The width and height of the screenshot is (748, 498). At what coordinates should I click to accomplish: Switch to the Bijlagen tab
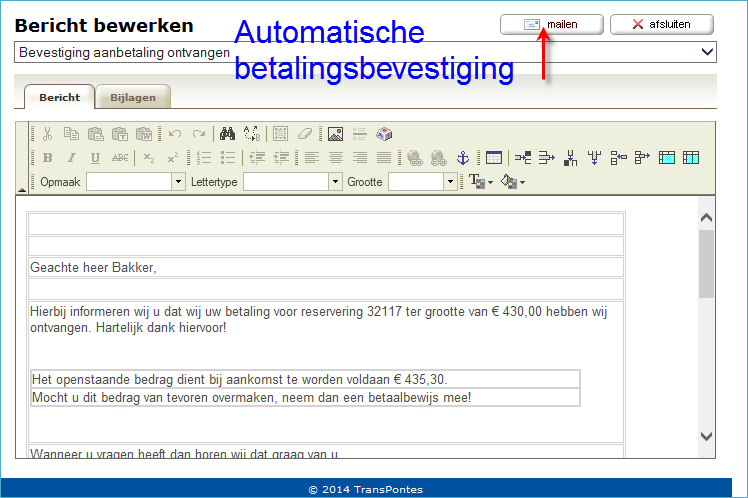(x=134, y=97)
